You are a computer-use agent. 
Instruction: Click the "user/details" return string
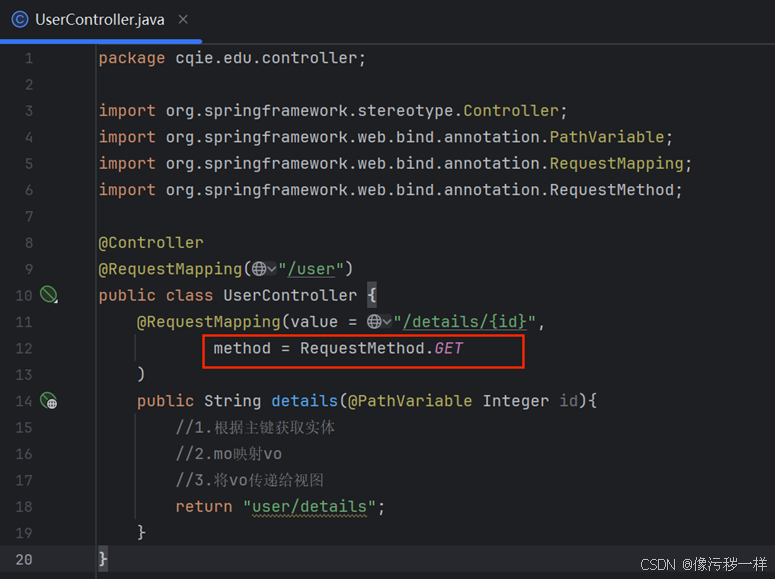tap(309, 506)
